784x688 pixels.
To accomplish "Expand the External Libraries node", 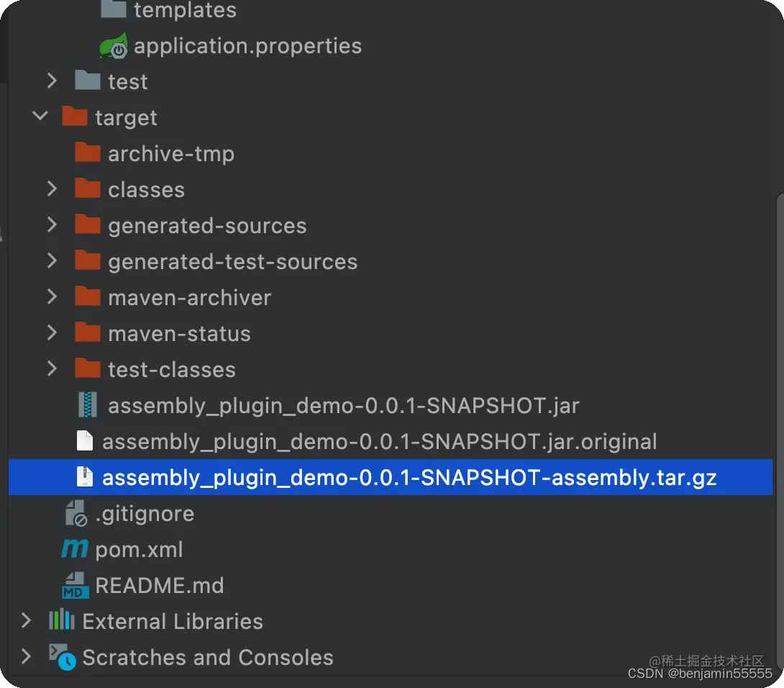I will 27,620.
